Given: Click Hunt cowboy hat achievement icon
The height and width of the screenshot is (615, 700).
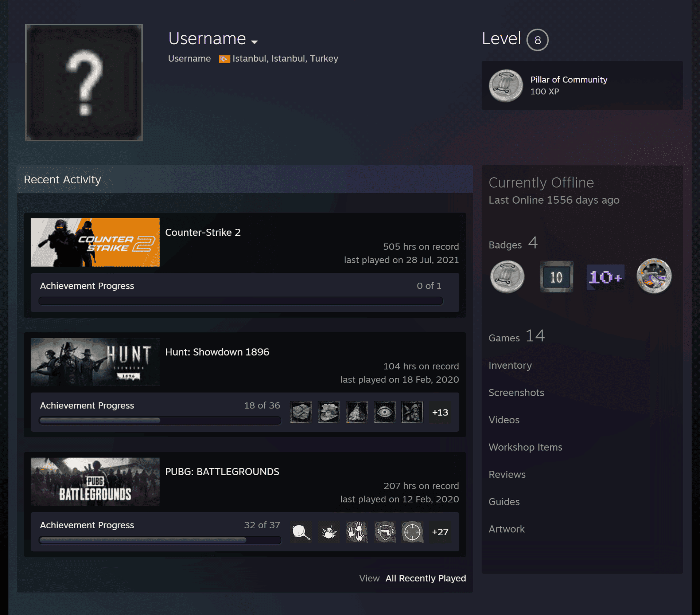Looking at the screenshot, I should pyautogui.click(x=329, y=412).
